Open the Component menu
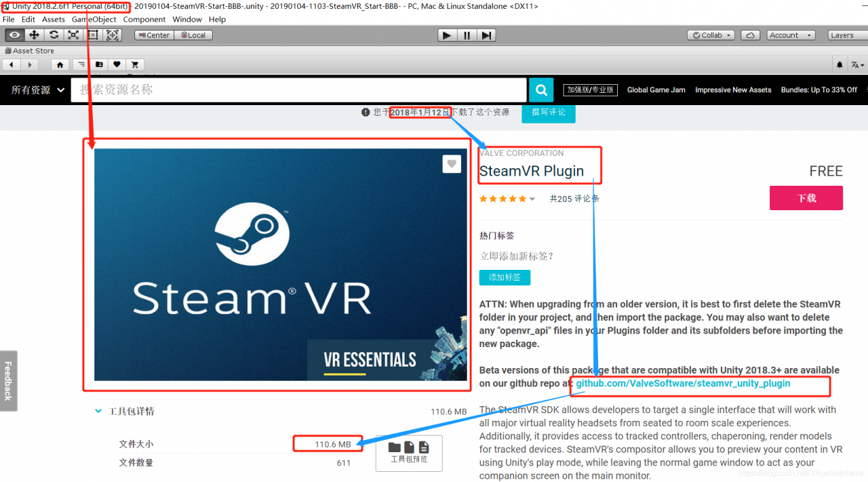This screenshot has height=482, width=868. click(x=144, y=20)
